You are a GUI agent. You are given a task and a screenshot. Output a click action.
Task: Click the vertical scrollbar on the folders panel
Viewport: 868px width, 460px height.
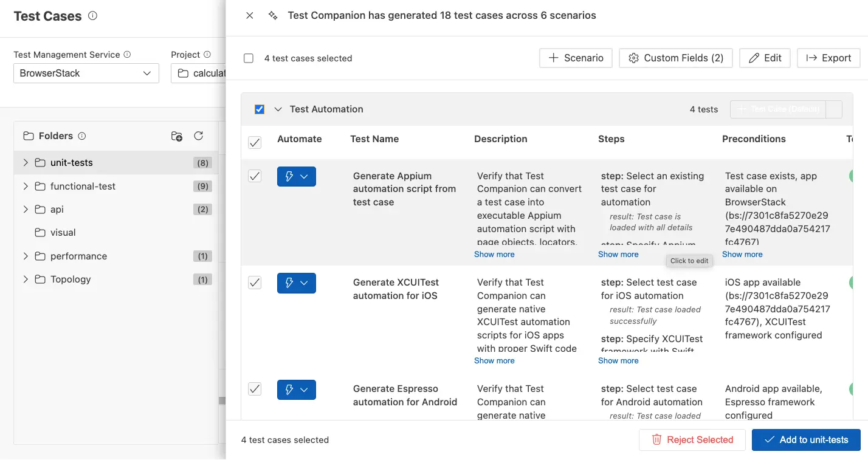[221, 401]
